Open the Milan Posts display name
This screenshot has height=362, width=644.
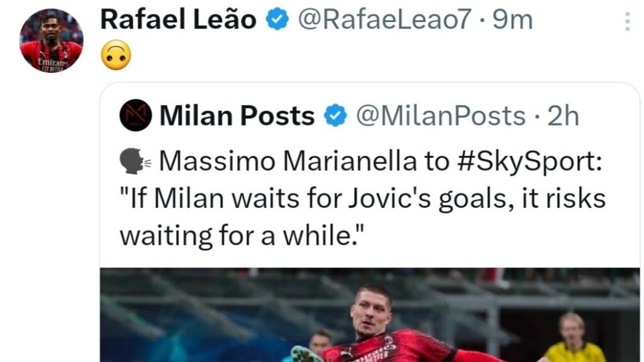point(237,116)
